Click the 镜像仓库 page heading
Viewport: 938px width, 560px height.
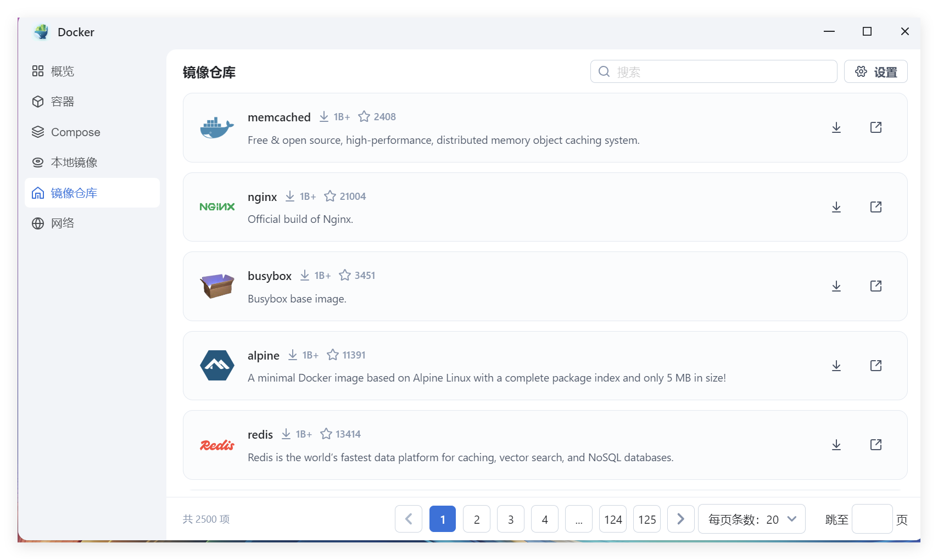[x=209, y=72]
